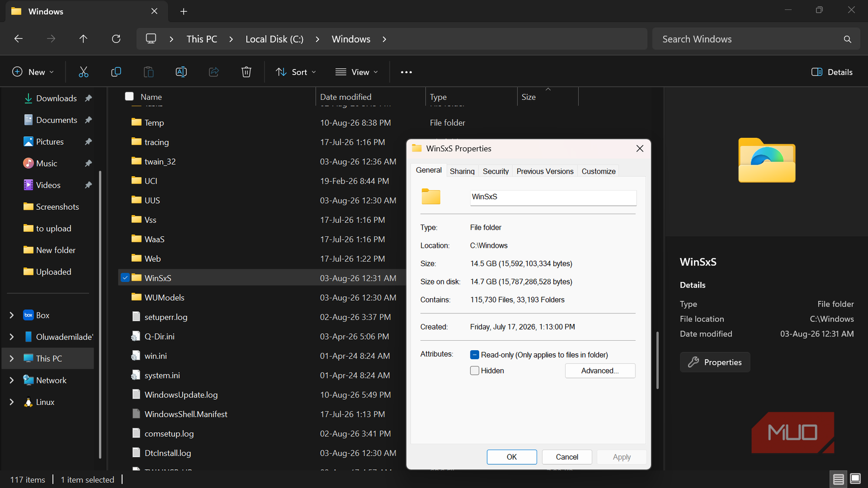Viewport: 868px width, 488px height.
Task: Select Linux in navigation pane
Action: pyautogui.click(x=45, y=402)
